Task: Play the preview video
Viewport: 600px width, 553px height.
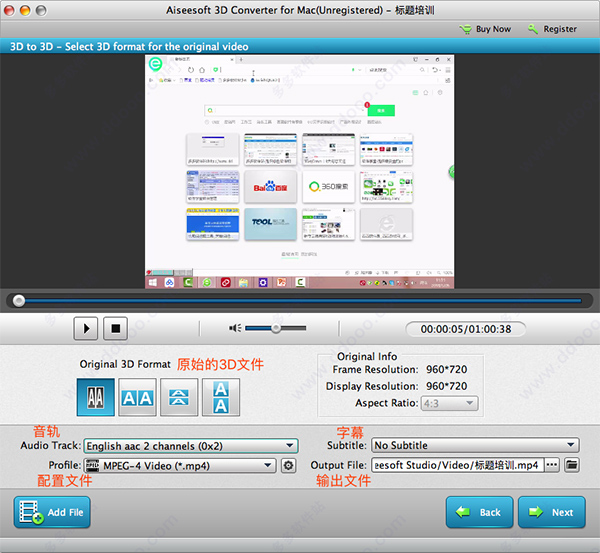Action: pyautogui.click(x=86, y=328)
